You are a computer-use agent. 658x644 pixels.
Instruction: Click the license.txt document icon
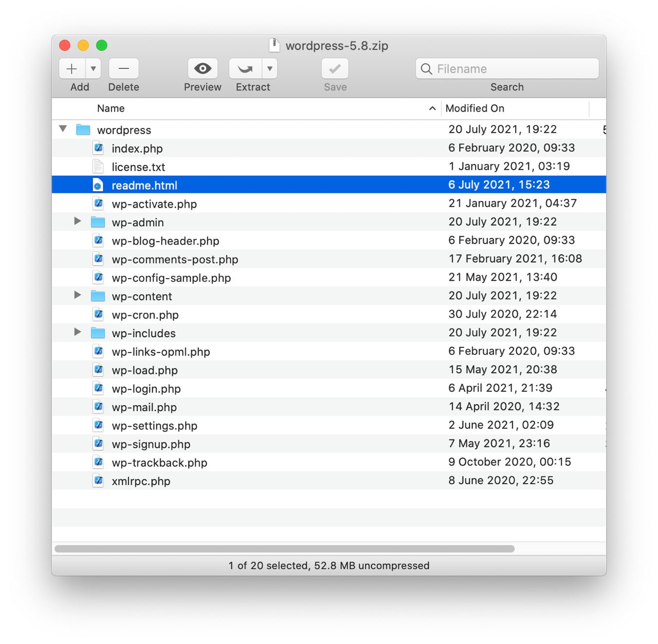[x=98, y=167]
